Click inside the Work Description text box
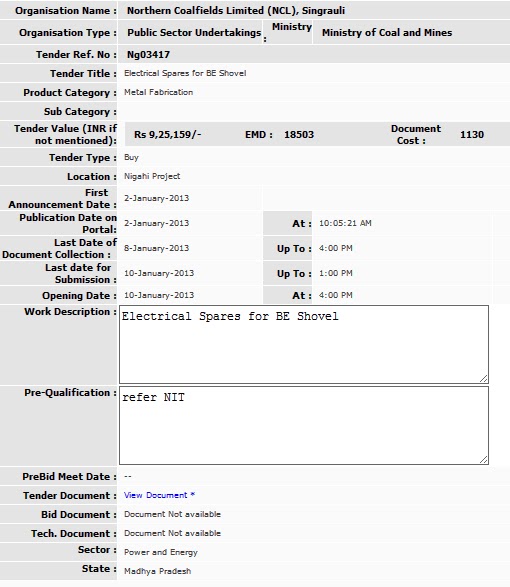510x587 pixels. pyautogui.click(x=304, y=344)
